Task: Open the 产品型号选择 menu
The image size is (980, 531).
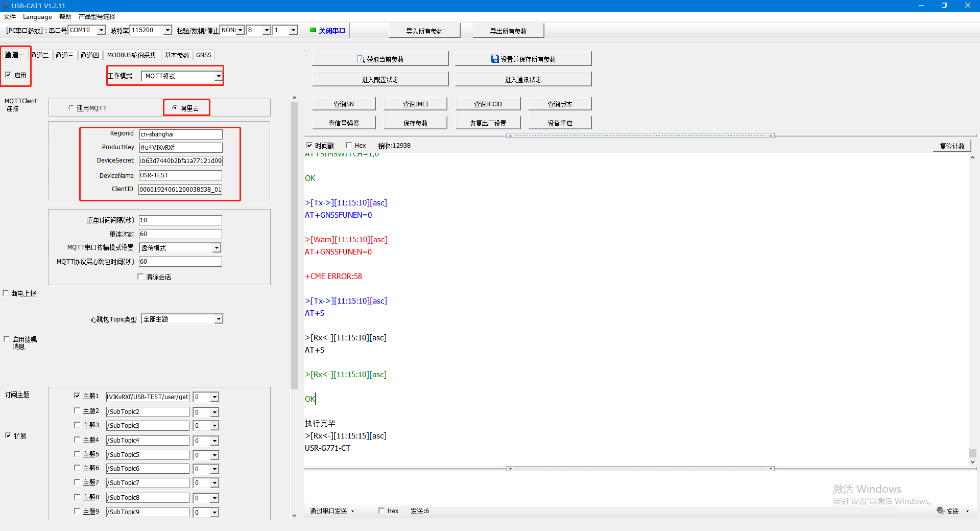Action: pyautogui.click(x=97, y=16)
